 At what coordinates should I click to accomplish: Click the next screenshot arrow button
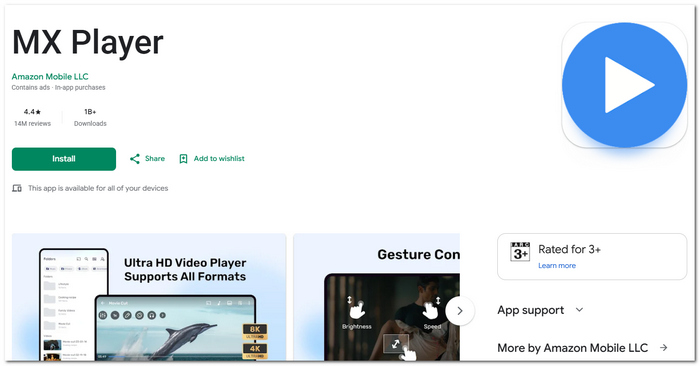pyautogui.click(x=460, y=311)
